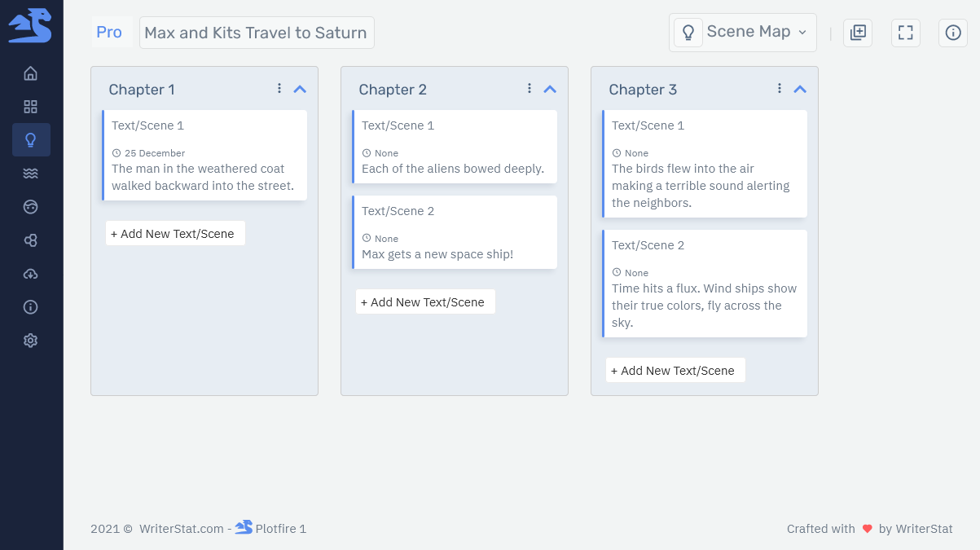Select the waves icon in the sidebar
The width and height of the screenshot is (980, 550).
31,173
